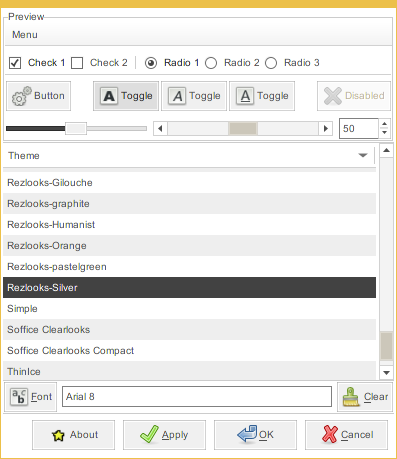Toggle the bold A toggle button
Screen dimensions: 397x459
click(126, 96)
